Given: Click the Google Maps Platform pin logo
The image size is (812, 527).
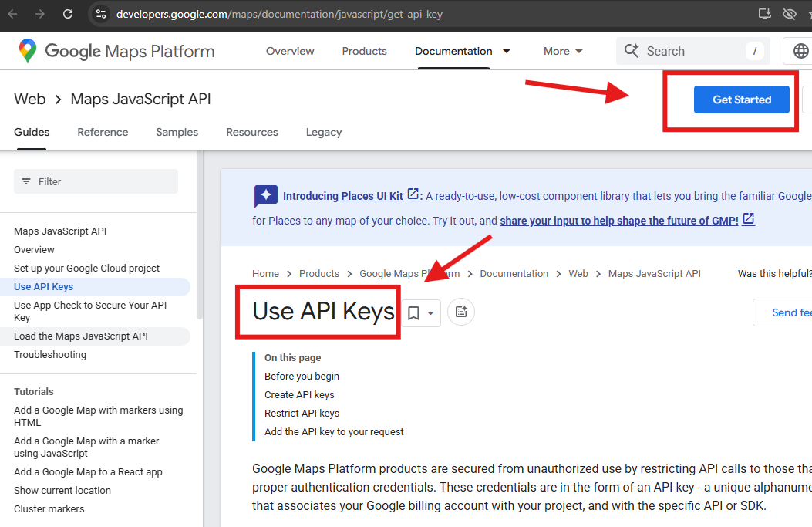Looking at the screenshot, I should pyautogui.click(x=28, y=51).
